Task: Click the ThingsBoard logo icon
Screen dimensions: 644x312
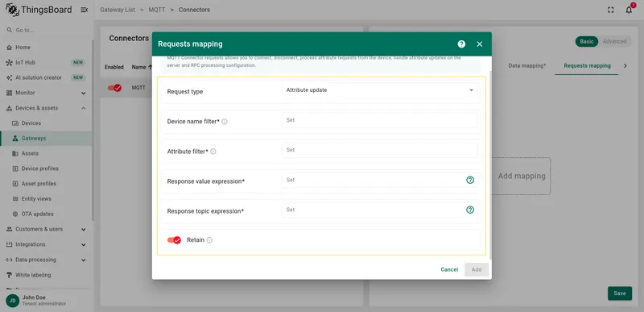Action: click(x=12, y=10)
